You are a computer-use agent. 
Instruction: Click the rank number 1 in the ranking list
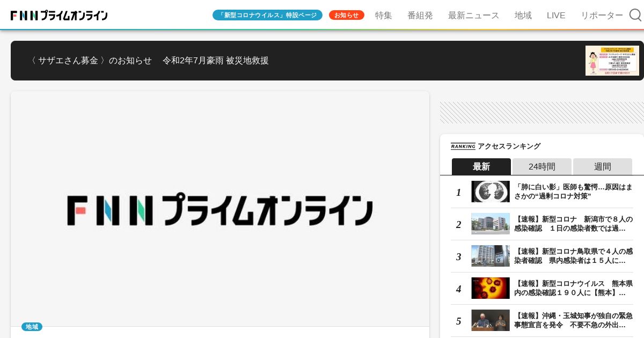pos(459,192)
